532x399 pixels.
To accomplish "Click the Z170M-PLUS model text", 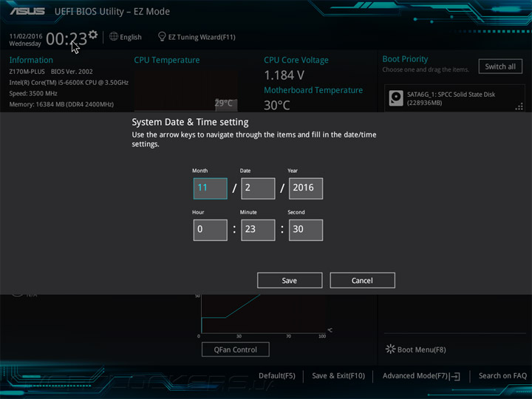I will tap(27, 72).
